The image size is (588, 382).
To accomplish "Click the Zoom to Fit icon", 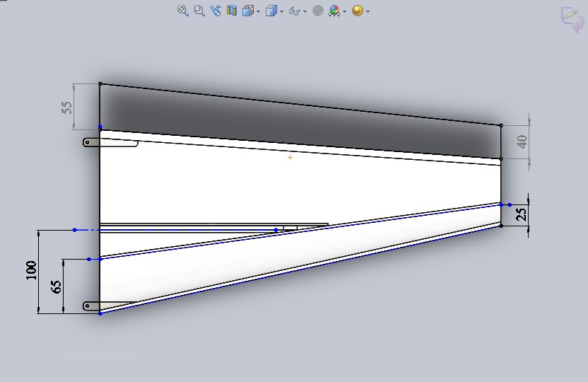I will click(182, 11).
